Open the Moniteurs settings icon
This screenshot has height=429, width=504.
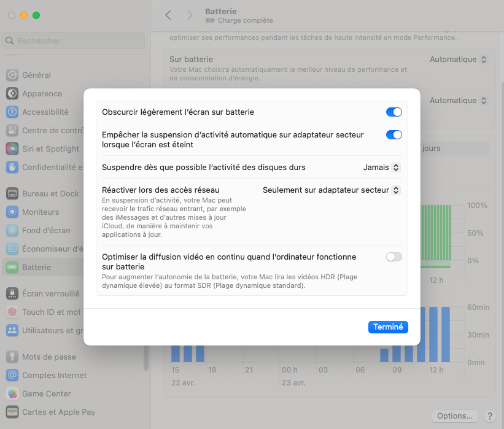click(12, 212)
